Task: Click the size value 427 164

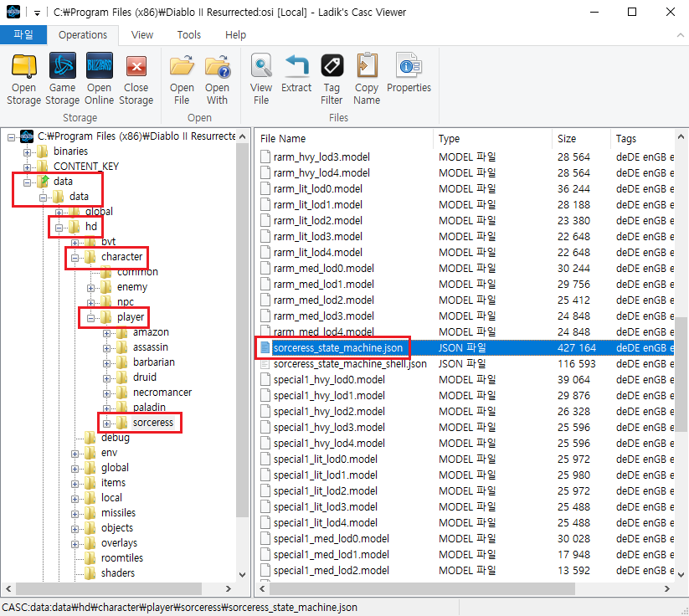Action: (577, 348)
